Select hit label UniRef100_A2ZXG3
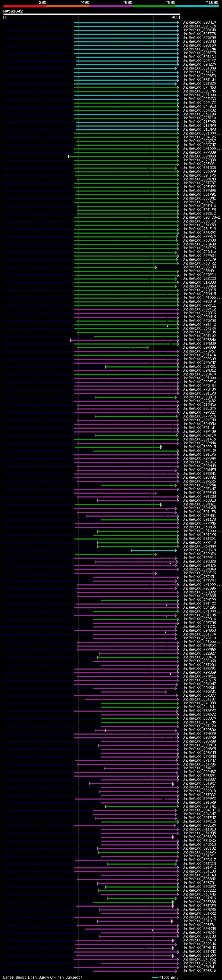The width and height of the screenshot is (222, 980). (199, 99)
